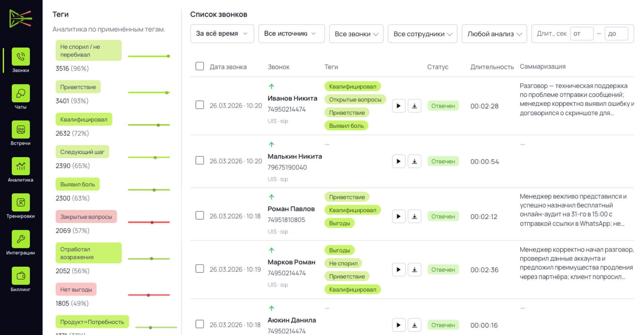
Task: Open caller name Малькин Никита
Action: [295, 156]
